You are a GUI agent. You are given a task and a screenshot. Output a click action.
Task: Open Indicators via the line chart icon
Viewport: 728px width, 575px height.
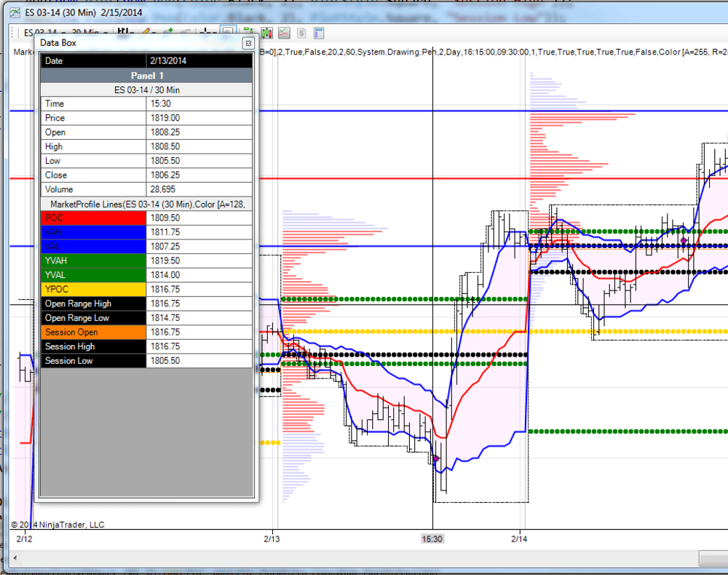click(x=284, y=33)
